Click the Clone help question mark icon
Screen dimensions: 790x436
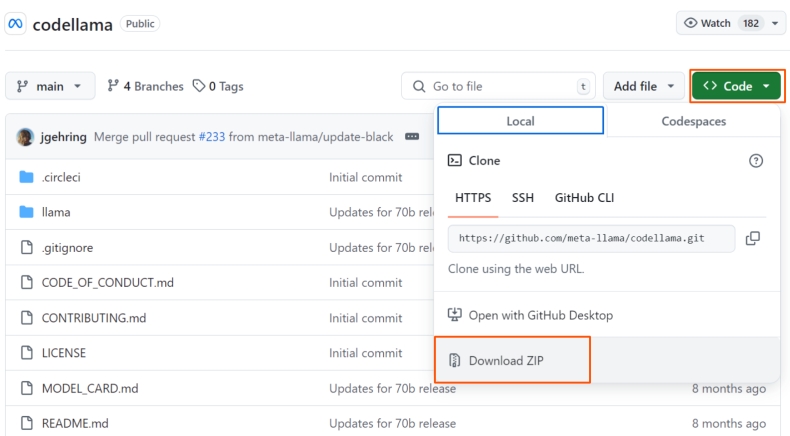[x=756, y=160]
